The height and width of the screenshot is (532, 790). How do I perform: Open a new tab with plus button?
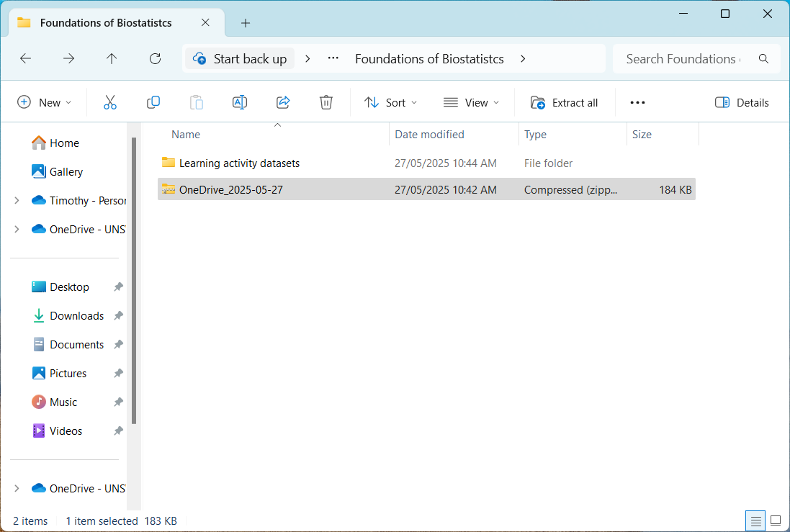246,23
